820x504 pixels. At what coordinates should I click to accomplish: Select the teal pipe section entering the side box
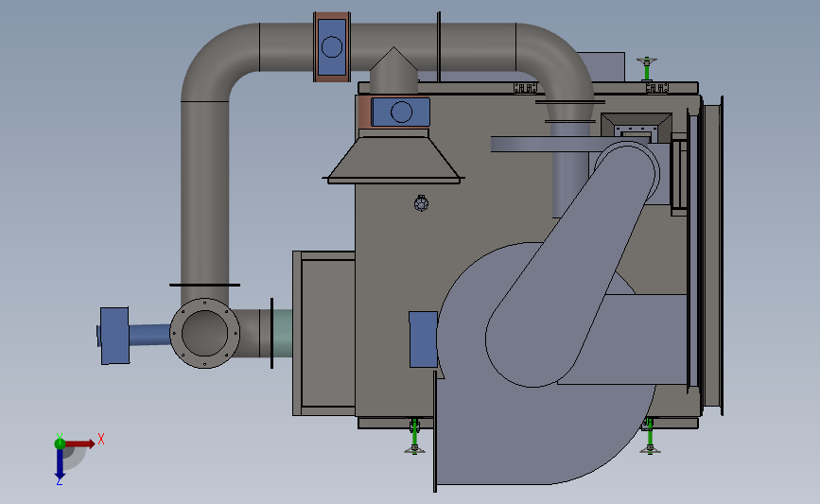click(283, 333)
